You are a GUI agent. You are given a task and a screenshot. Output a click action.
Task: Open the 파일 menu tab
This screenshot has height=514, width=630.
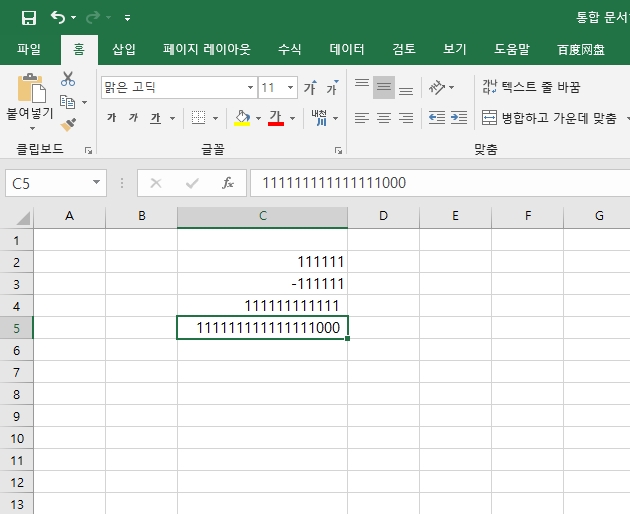click(29, 49)
